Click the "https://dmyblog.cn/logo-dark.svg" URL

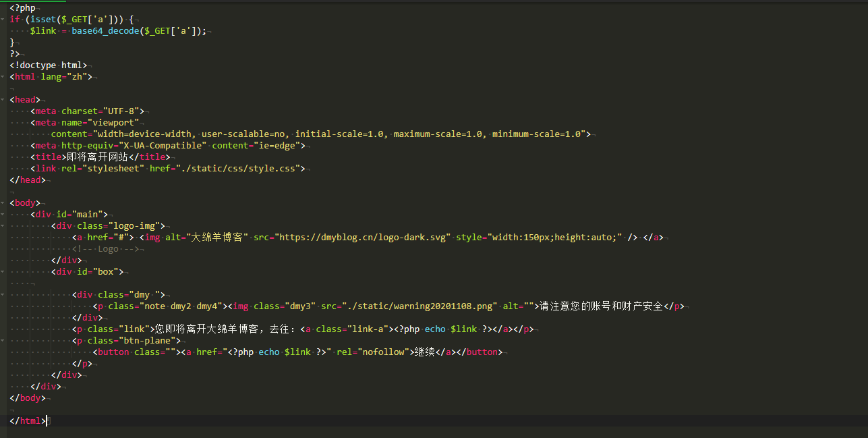tap(363, 238)
